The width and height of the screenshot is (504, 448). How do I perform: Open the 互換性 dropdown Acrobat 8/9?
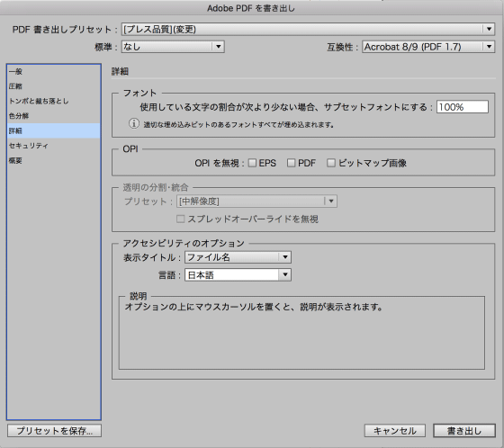(428, 47)
